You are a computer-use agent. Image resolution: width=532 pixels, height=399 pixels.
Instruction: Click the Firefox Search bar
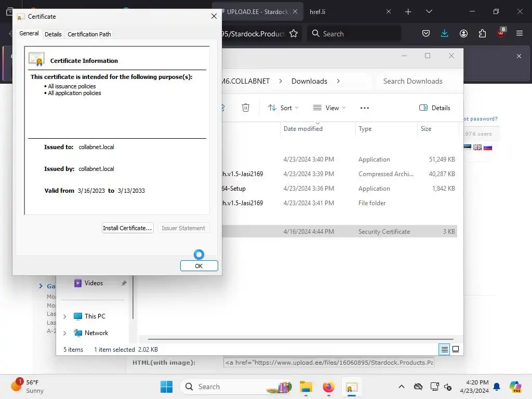point(354,34)
